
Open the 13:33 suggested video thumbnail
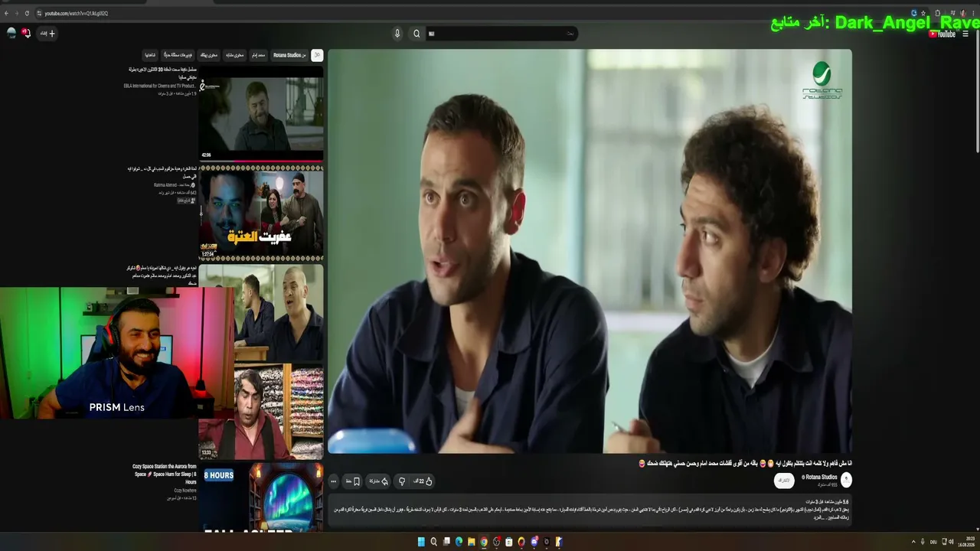click(260, 411)
